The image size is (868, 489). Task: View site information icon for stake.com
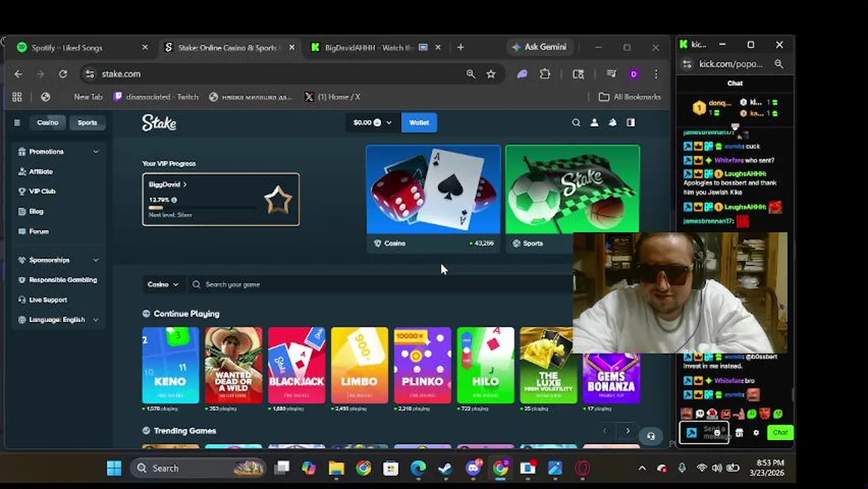(90, 74)
